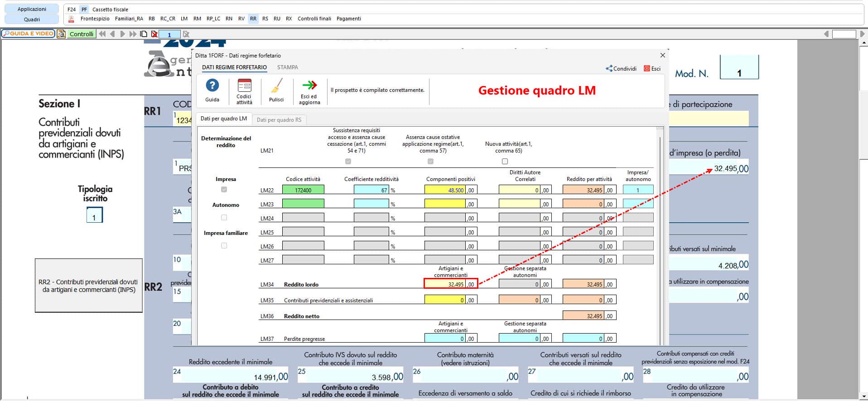Click field 27 Contributi versati sul reddito
This screenshot has width=868, height=401.
pyautogui.click(x=581, y=376)
